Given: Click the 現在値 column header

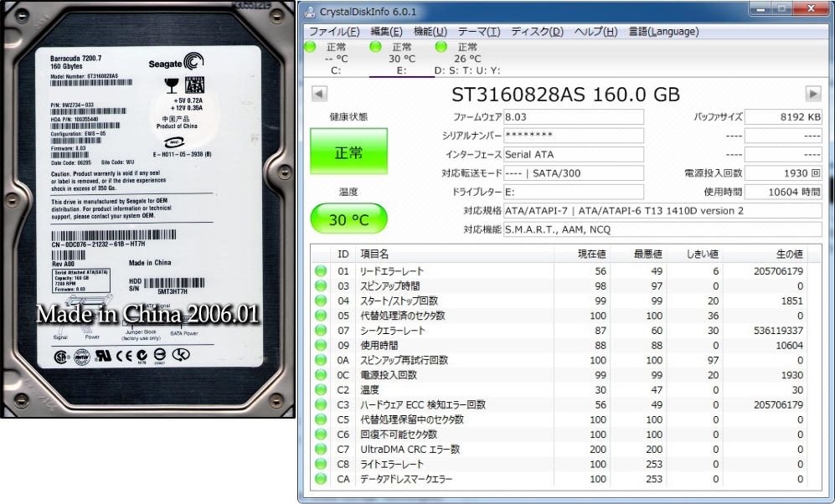Looking at the screenshot, I should tap(581, 254).
